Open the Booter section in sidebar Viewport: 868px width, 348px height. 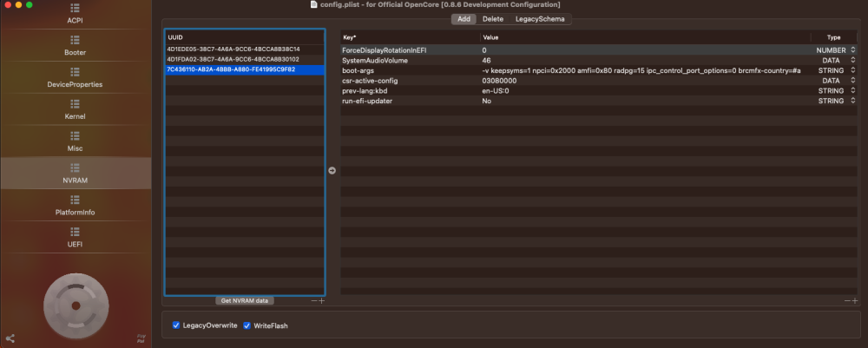pyautogui.click(x=76, y=46)
